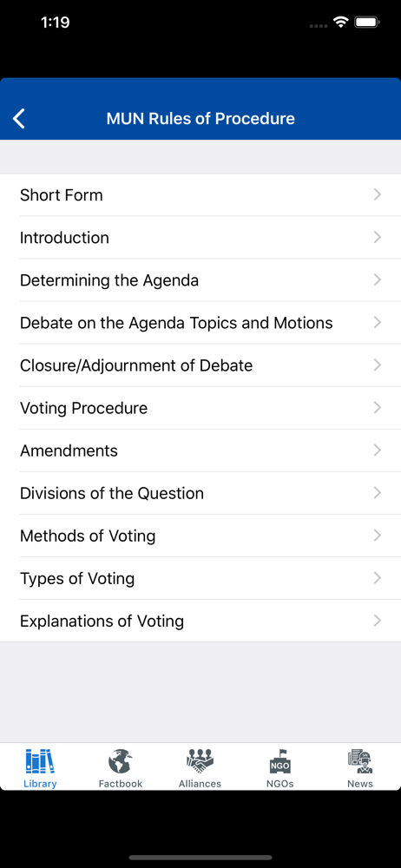
Task: Open the Factbook globe icon
Action: 120,761
